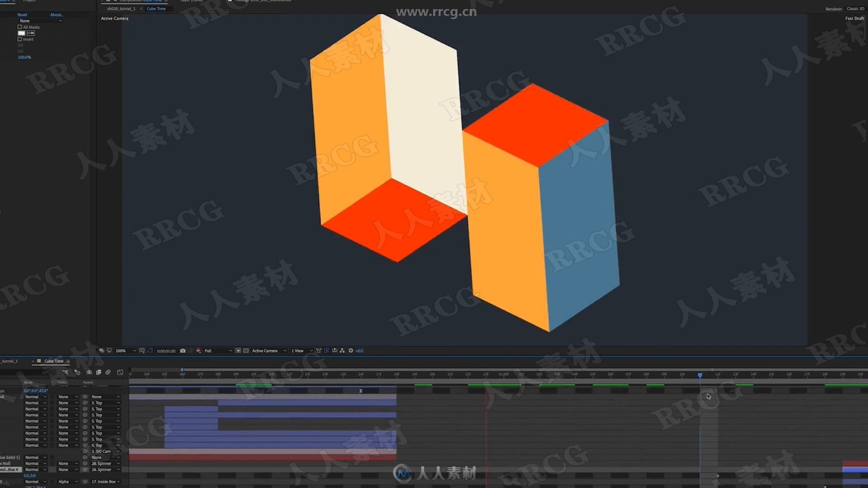Viewport: 868px width, 488px height.
Task: Click pick whip on 17. Inside Box row
Action: (85, 482)
